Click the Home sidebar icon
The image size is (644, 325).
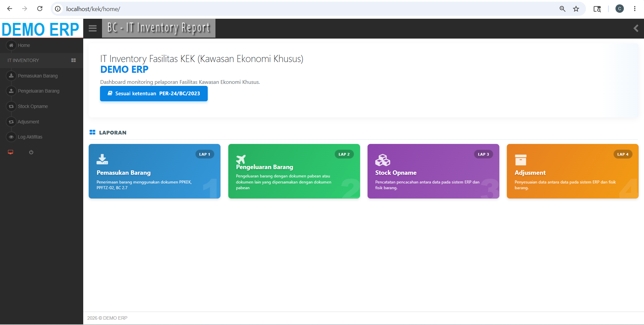point(11,45)
